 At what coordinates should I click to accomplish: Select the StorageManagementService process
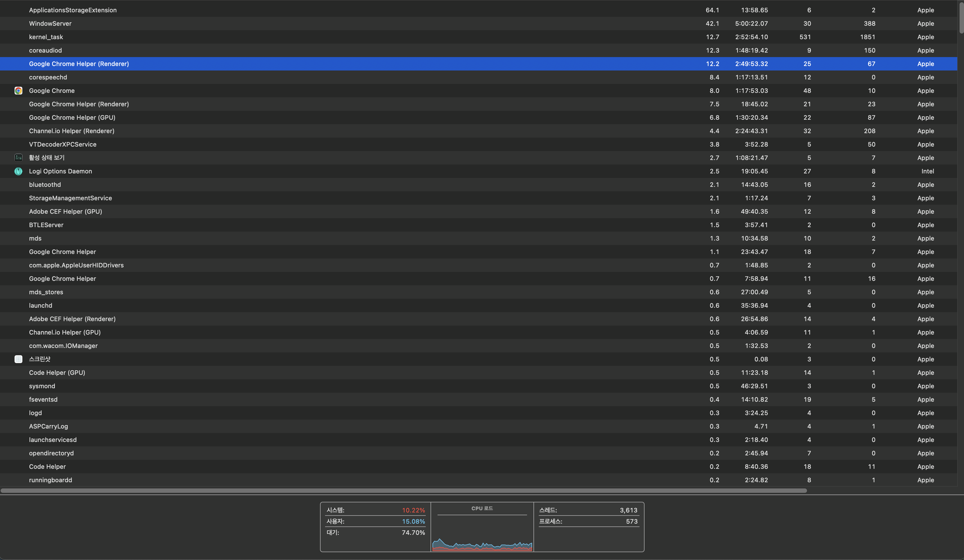point(479,198)
